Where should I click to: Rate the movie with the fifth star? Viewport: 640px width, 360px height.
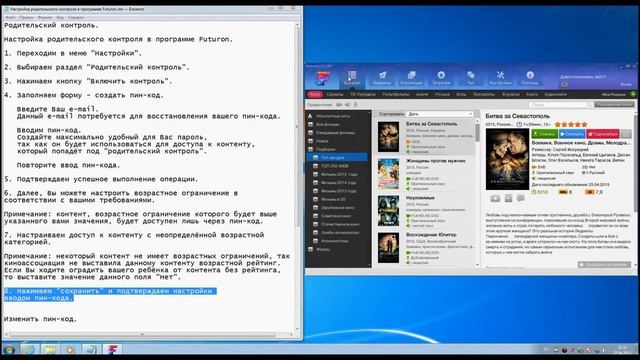point(584,124)
